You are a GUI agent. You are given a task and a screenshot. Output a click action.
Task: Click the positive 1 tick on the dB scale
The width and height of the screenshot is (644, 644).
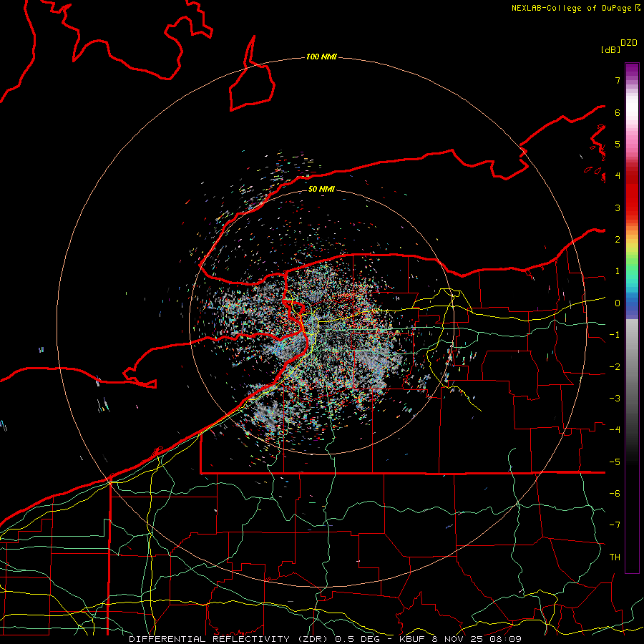(618, 271)
